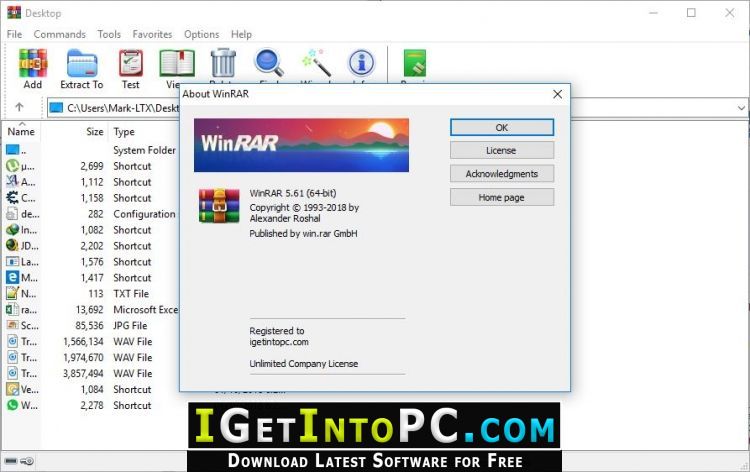Sort by the Size column header
Image resolution: width=750 pixels, height=472 pixels.
[95, 132]
